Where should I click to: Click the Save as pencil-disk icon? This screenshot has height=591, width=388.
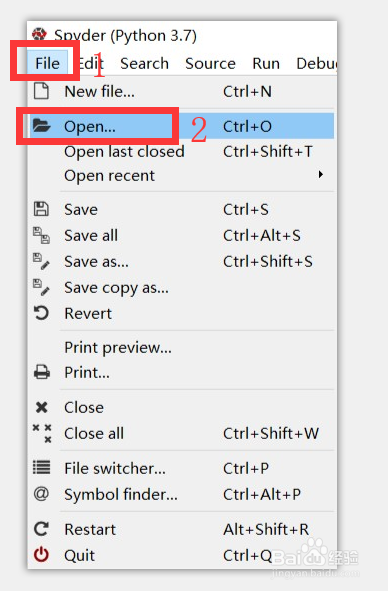[x=41, y=261]
